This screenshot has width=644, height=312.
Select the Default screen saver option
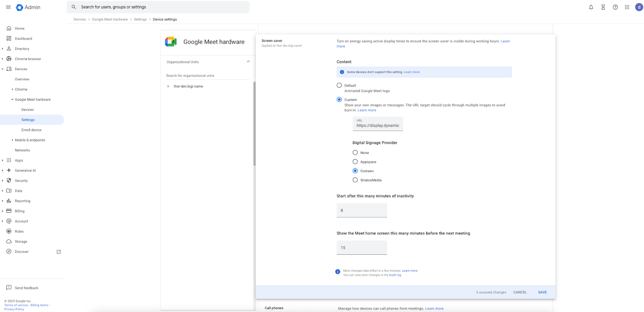point(339,85)
